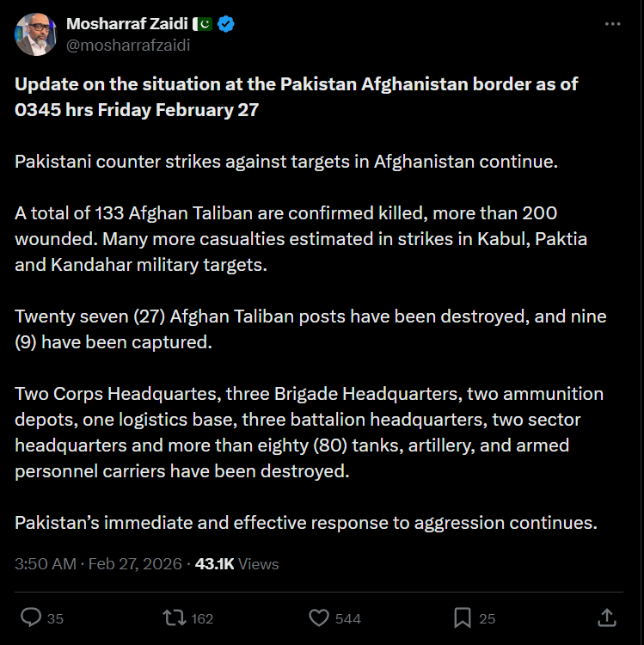Screen dimensions: 644x645
Task: Open the share post icon
Action: (606, 617)
